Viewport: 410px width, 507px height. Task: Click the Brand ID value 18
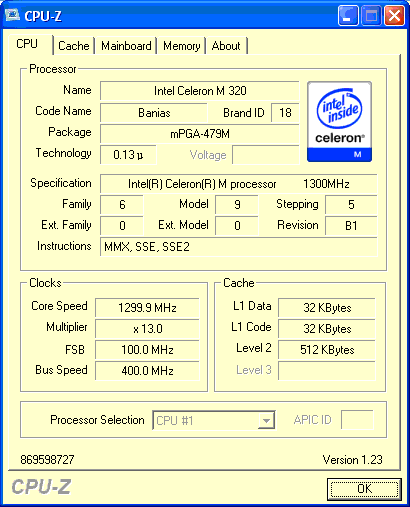click(x=285, y=113)
